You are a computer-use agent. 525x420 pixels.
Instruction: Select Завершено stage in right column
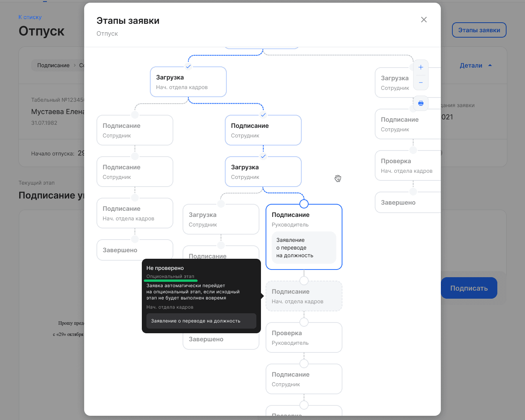point(408,202)
